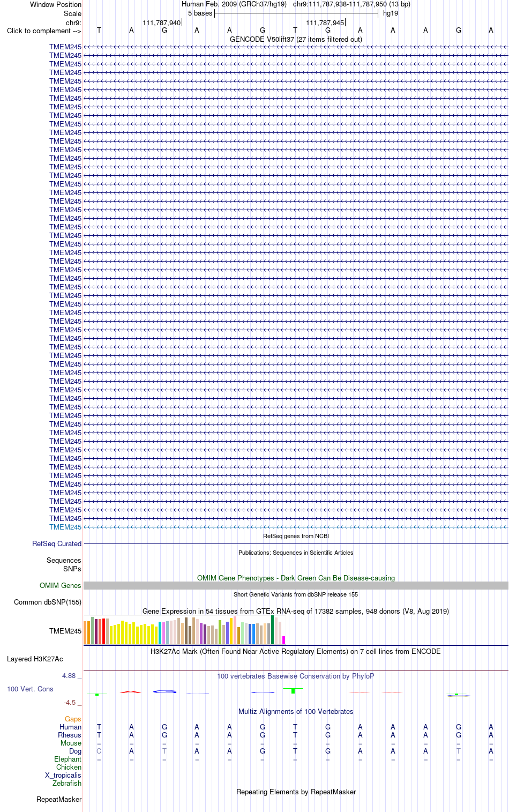This screenshot has height=812, width=509.
Task: Select the 'Rhesus' alignment row label
Action: 70,735
